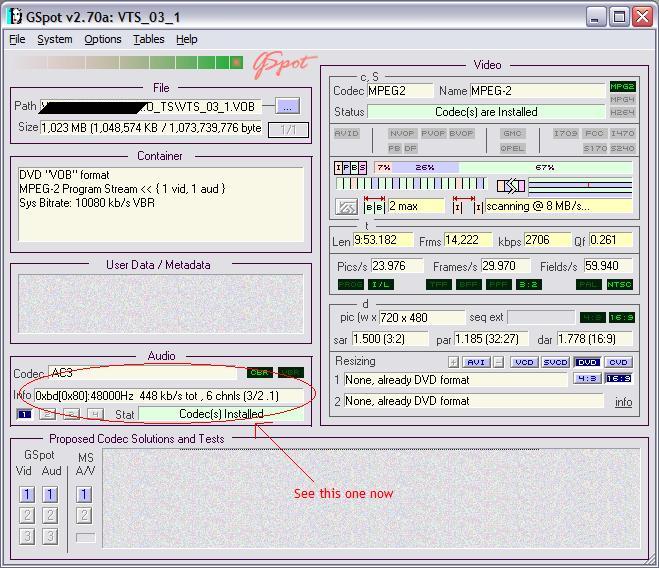659x568 pixels.
Task: Click the minus button right of AVI
Action: 498,362
